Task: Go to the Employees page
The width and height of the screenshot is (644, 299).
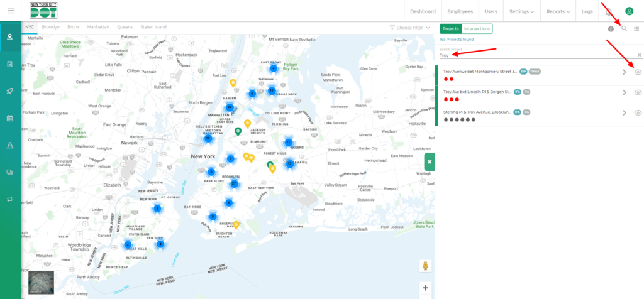Action: click(x=460, y=11)
